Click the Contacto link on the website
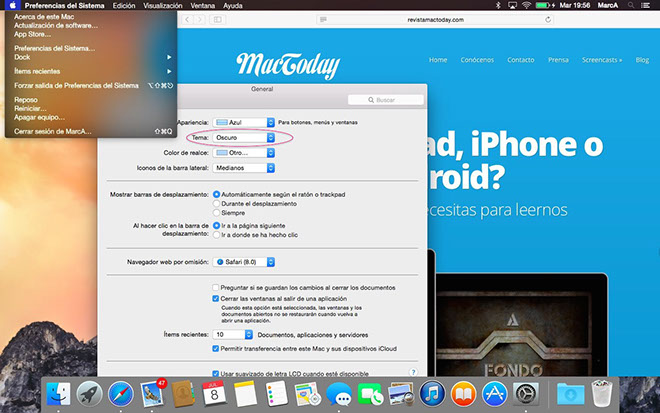Image resolution: width=660 pixels, height=413 pixels. click(x=520, y=60)
